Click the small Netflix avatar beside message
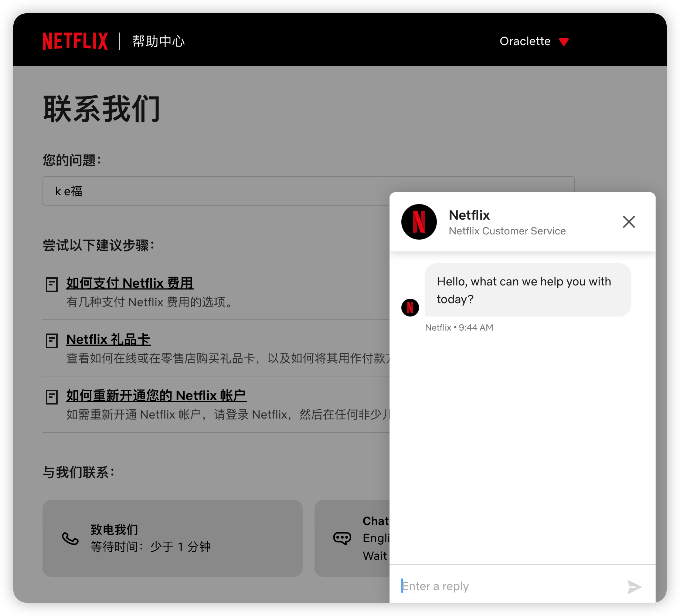This screenshot has height=616, width=680. click(410, 308)
